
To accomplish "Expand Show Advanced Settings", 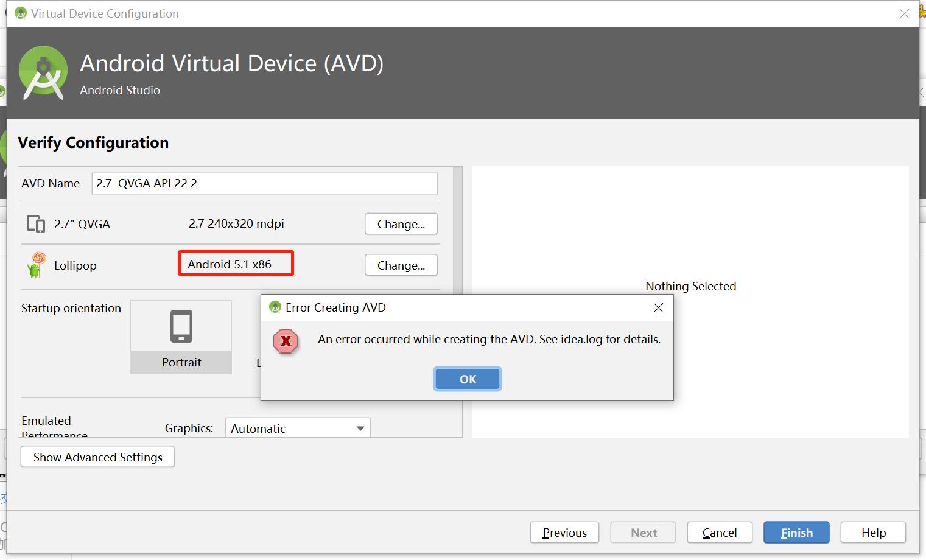I will [97, 457].
